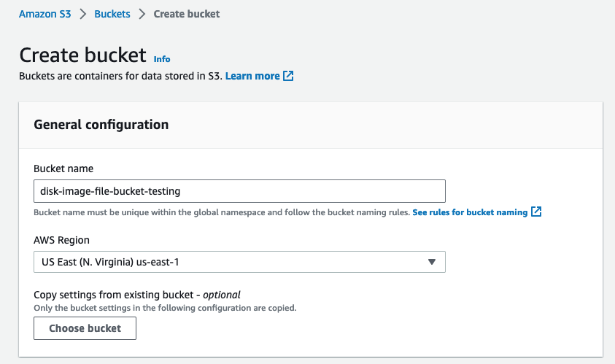
Task: Click the external-link icon after Learn more
Action: 288,76
